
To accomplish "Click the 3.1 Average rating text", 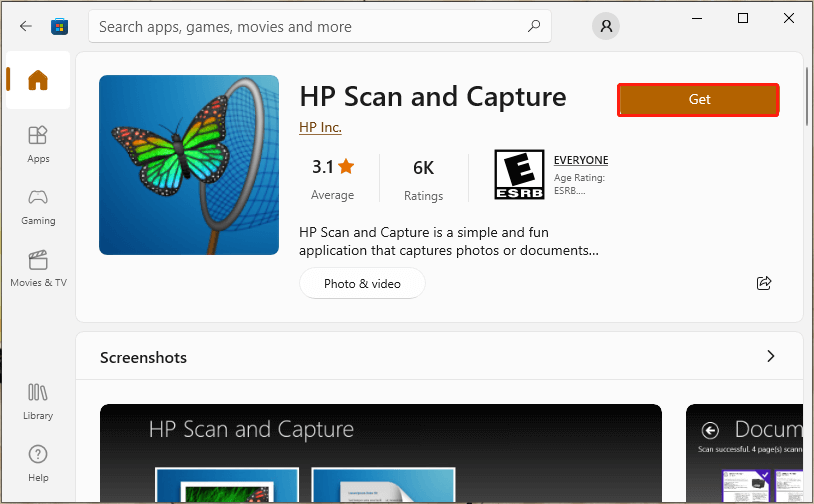I will click(332, 179).
